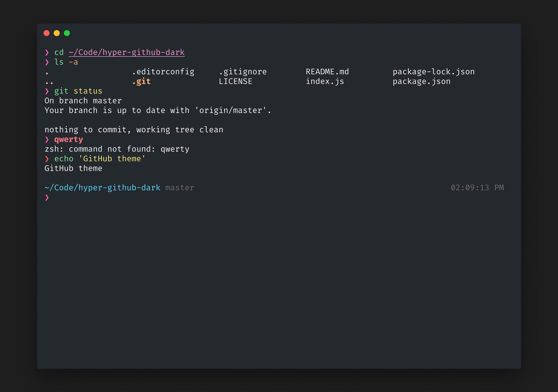Click the .editorconfig file name
The height and width of the screenshot is (392, 558).
pyautogui.click(x=163, y=72)
